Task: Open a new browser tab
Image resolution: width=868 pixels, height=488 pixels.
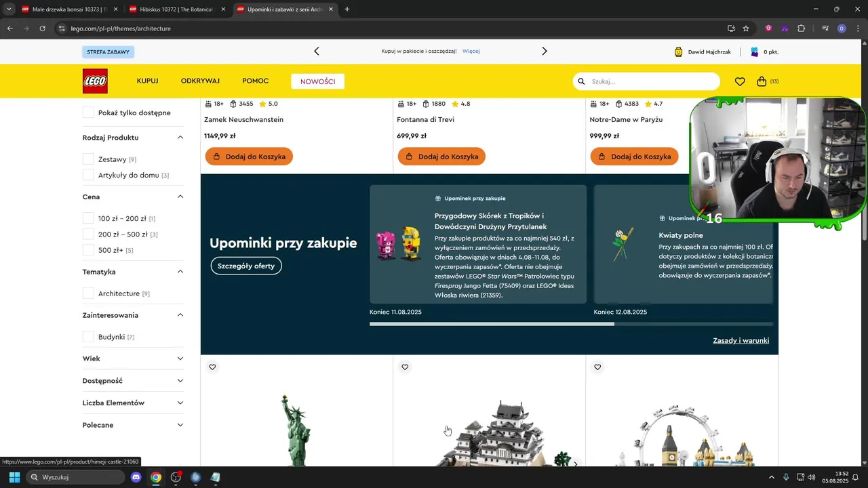Action: (x=347, y=9)
